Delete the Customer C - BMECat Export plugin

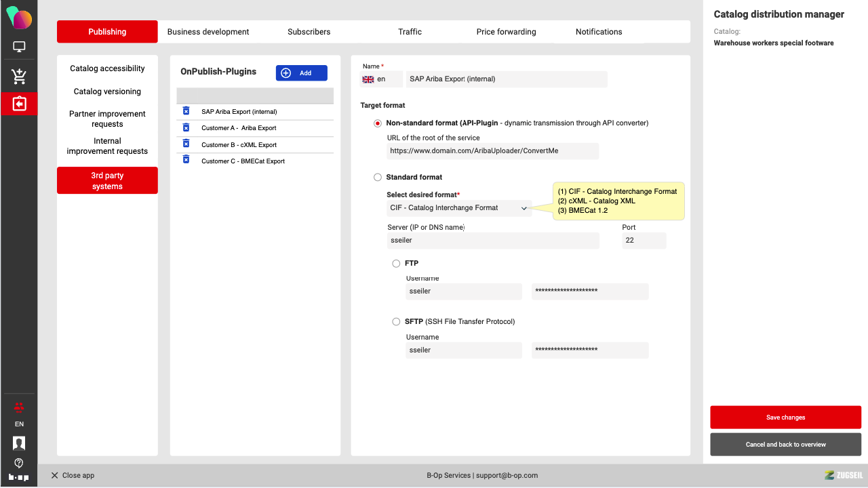(x=186, y=160)
